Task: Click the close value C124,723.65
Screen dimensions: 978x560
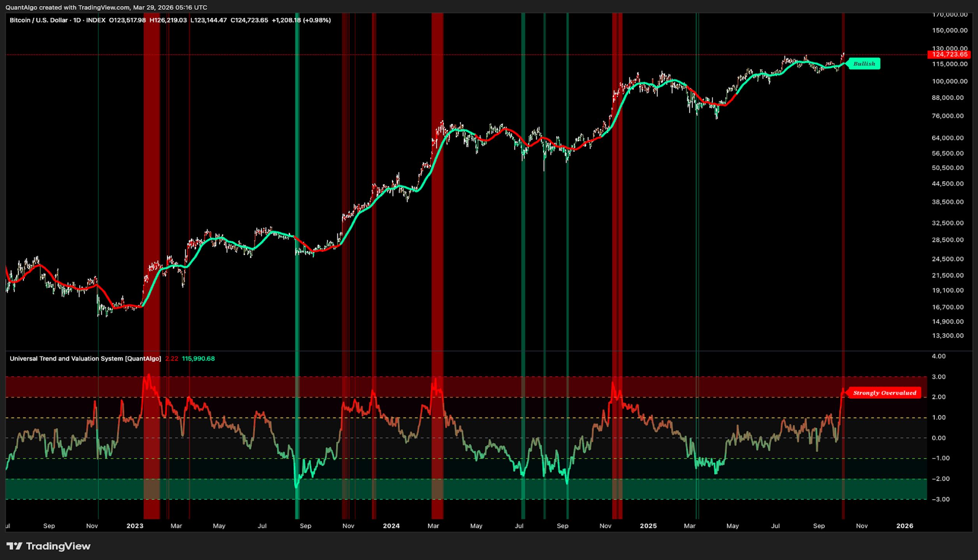Action: (249, 20)
